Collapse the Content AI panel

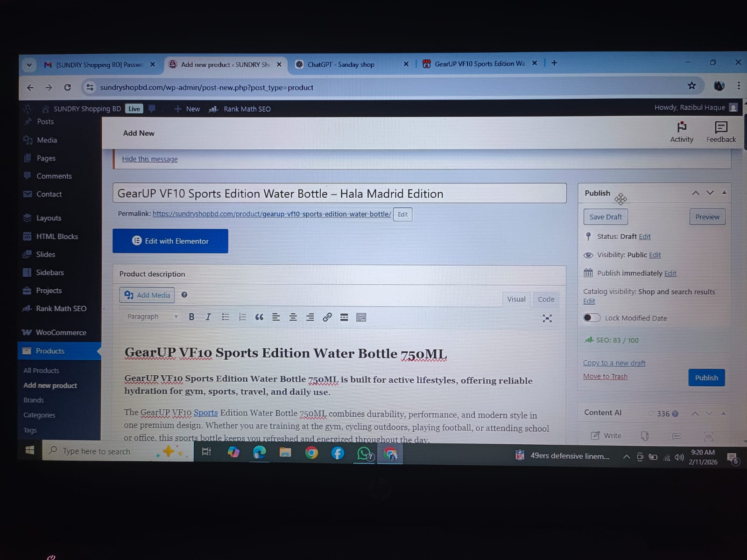point(724,413)
